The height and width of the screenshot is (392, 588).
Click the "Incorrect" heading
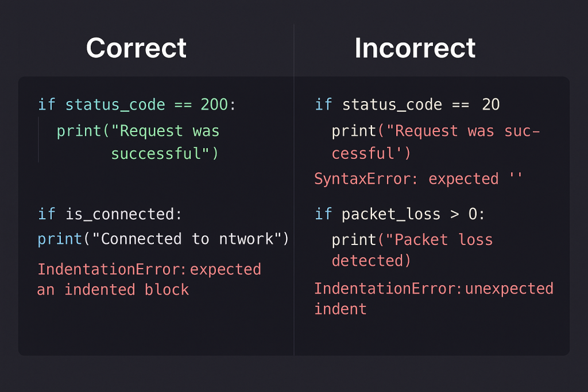(415, 48)
